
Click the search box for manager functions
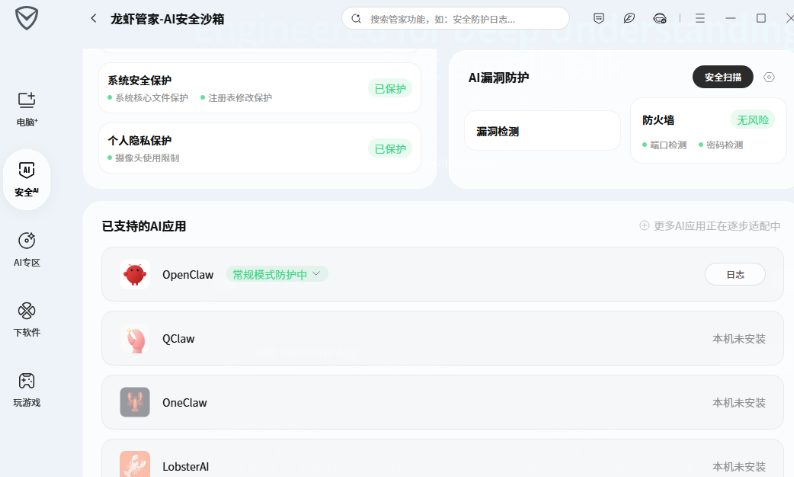coord(456,18)
